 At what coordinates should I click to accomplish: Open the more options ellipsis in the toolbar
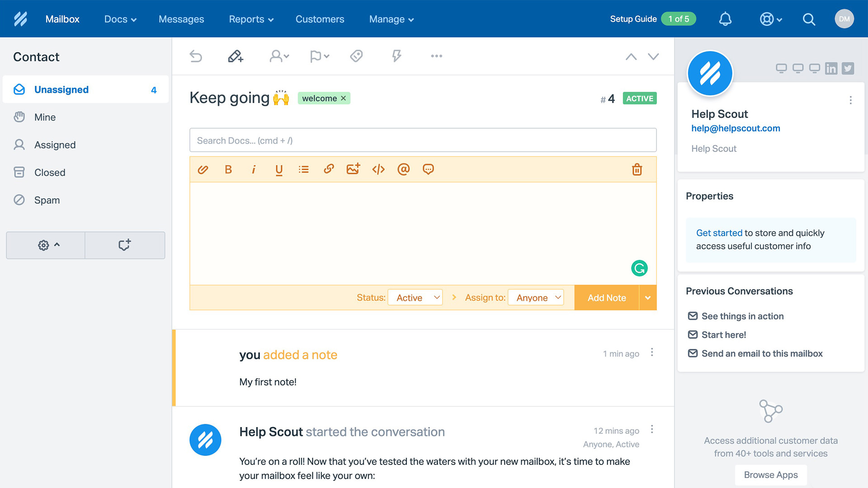[436, 56]
